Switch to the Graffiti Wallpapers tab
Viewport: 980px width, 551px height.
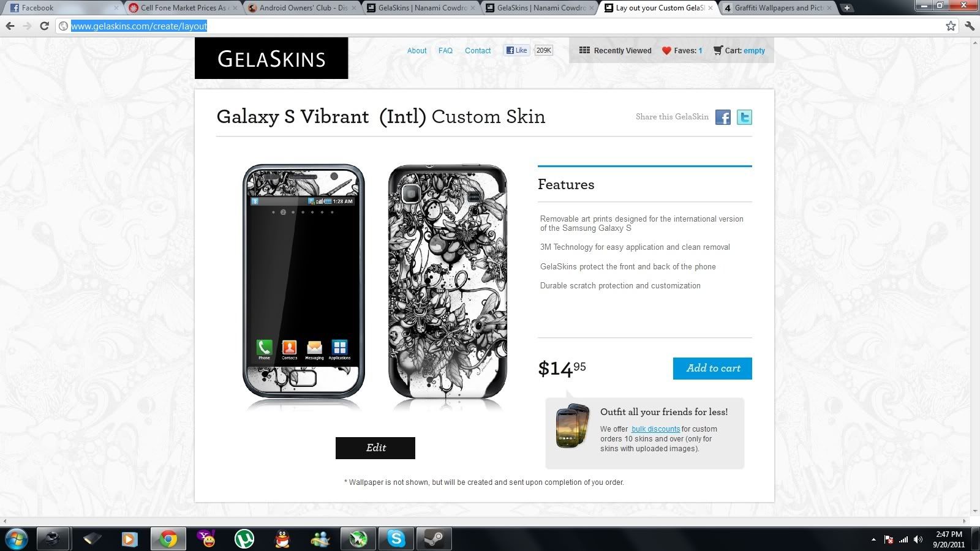pyautogui.click(x=778, y=8)
